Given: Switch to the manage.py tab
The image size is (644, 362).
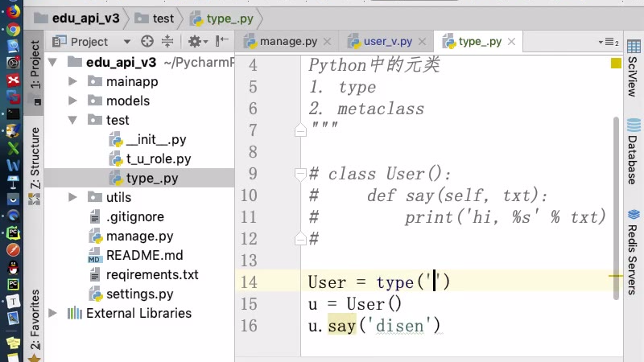Looking at the screenshot, I should [287, 42].
